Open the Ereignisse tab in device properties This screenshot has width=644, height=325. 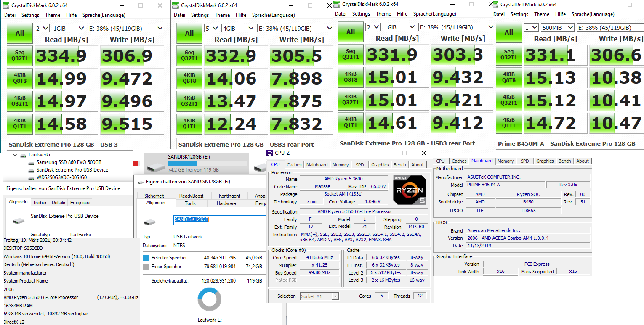(80, 203)
